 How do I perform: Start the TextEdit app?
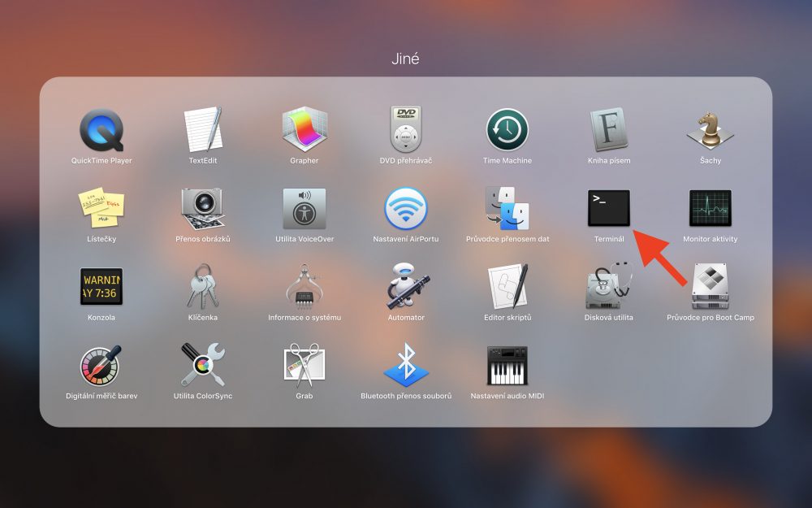pyautogui.click(x=202, y=127)
